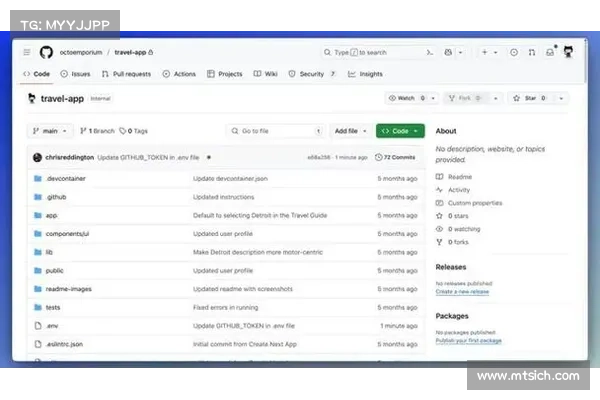Open the issues icon in top header

[x=514, y=52]
